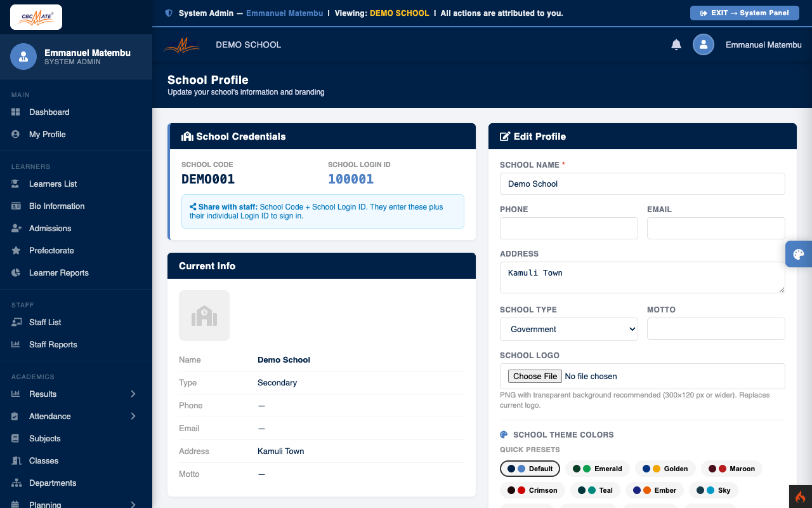This screenshot has width=812, height=508.
Task: Click the Admissions add-user icon
Action: point(16,228)
